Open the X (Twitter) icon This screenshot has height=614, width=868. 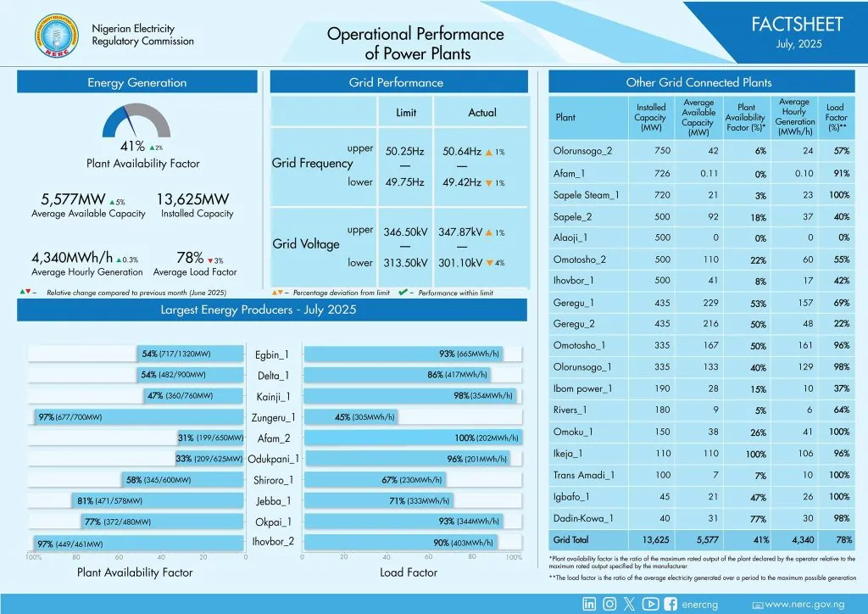pyautogui.click(x=629, y=604)
